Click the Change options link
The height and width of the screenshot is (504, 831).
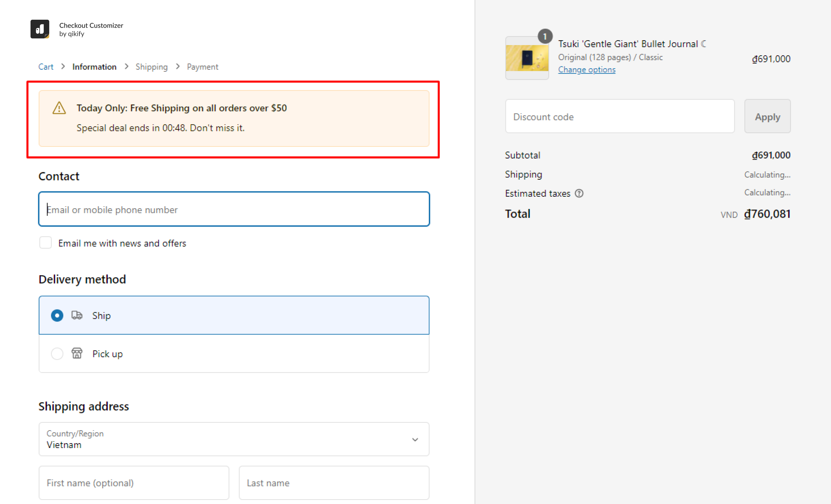point(587,70)
